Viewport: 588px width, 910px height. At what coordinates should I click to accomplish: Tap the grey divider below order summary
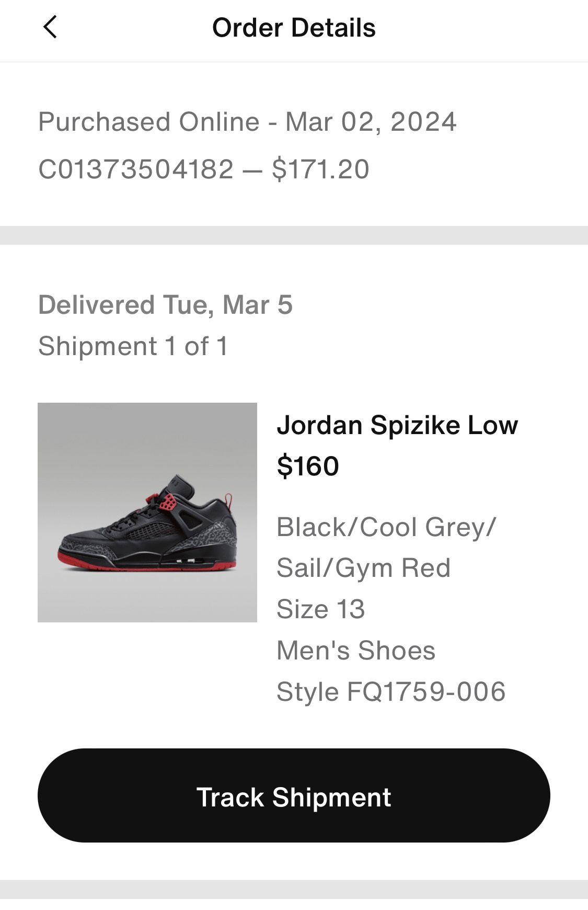pos(294,235)
